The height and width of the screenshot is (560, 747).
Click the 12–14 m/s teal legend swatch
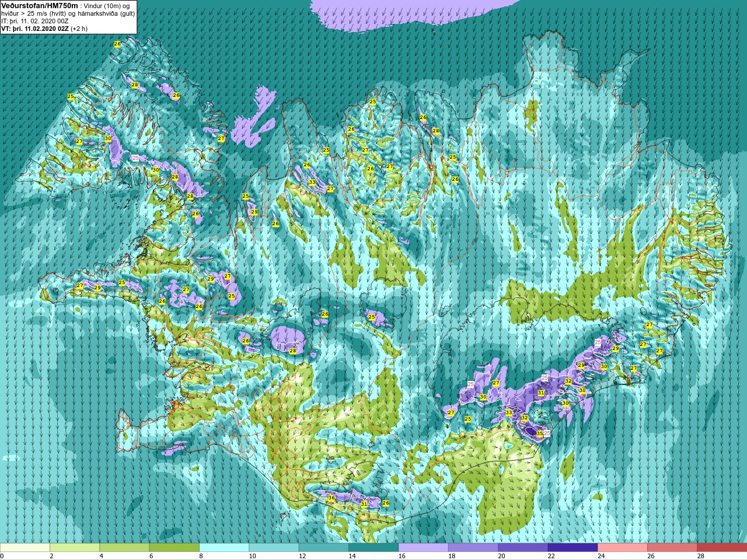click(324, 548)
